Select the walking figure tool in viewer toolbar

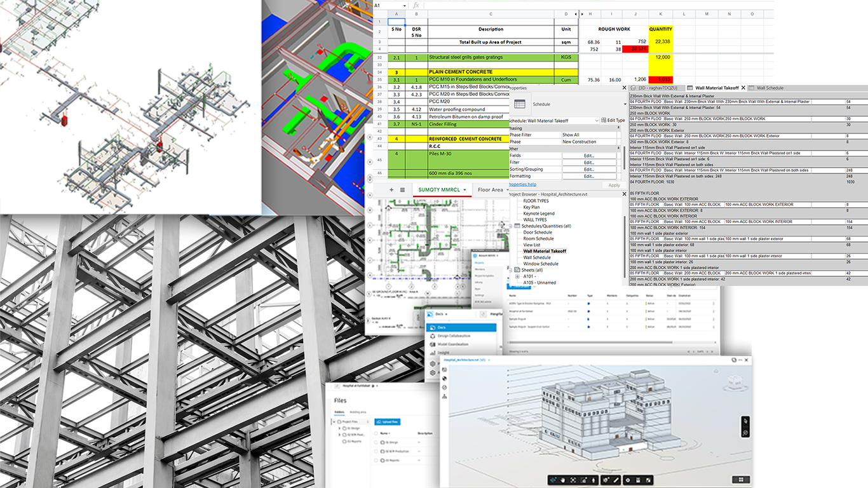(593, 480)
